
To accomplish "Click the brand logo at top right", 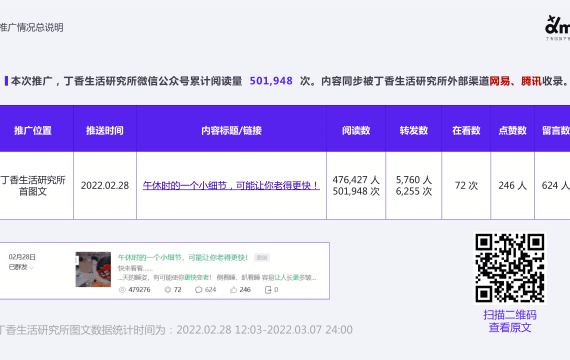I will pyautogui.click(x=557, y=28).
